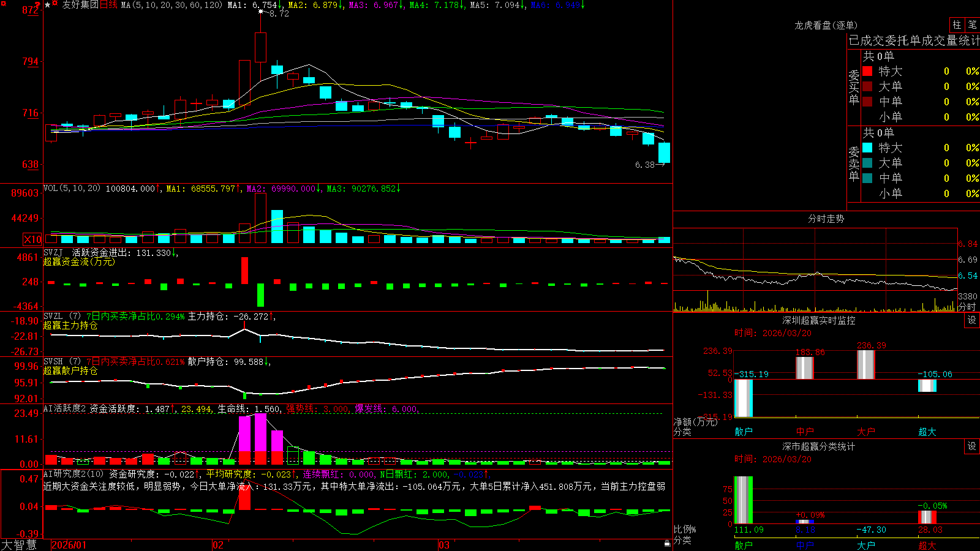
Task: Click the 强势线: 3.000 label
Action: coord(318,408)
